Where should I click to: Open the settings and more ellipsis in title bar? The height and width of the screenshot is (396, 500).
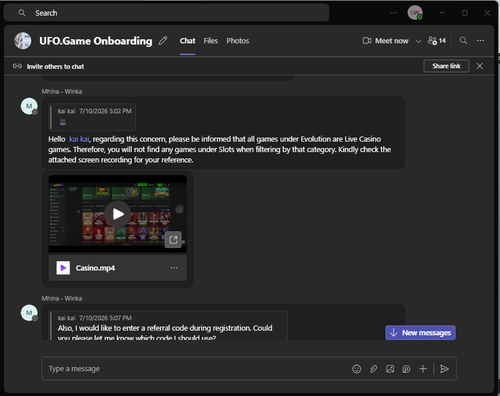(x=393, y=13)
